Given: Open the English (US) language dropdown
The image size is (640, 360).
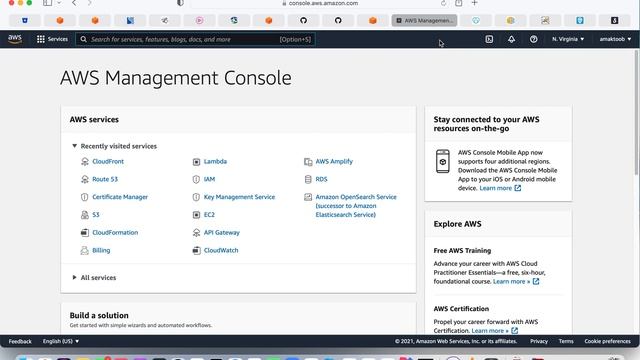Looking at the screenshot, I should pyautogui.click(x=61, y=341).
